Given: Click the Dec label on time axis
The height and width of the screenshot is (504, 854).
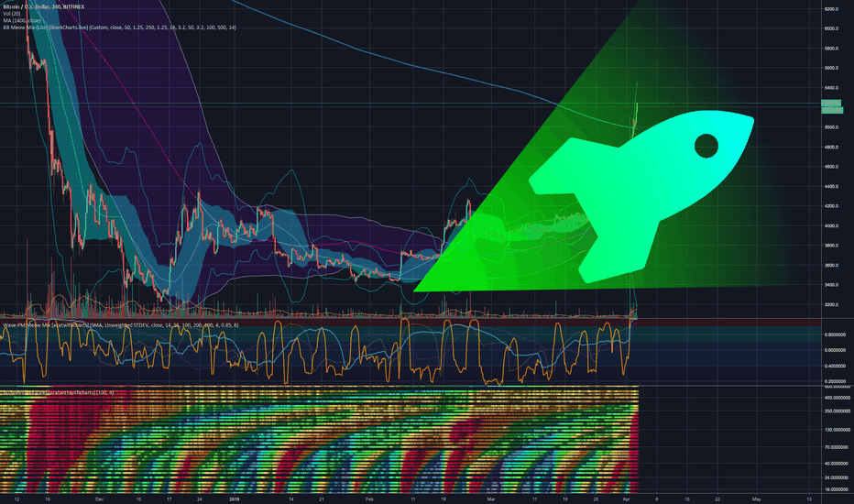Looking at the screenshot, I should coord(99,499).
